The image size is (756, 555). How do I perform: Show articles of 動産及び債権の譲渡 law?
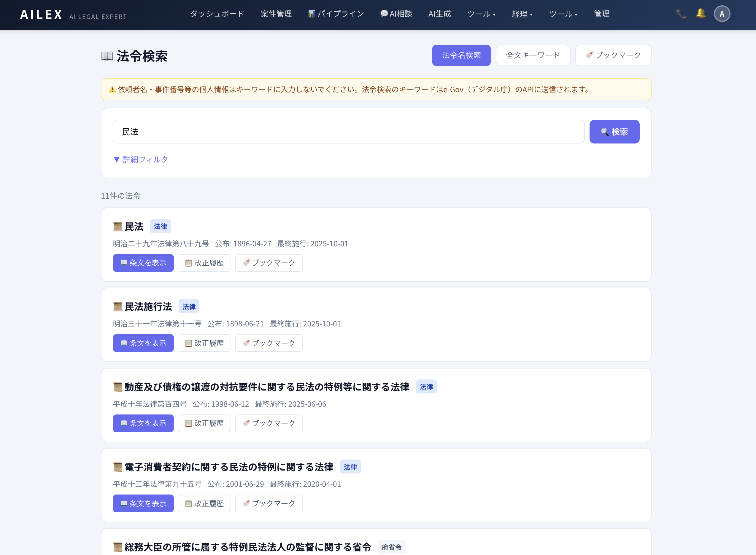coord(143,423)
